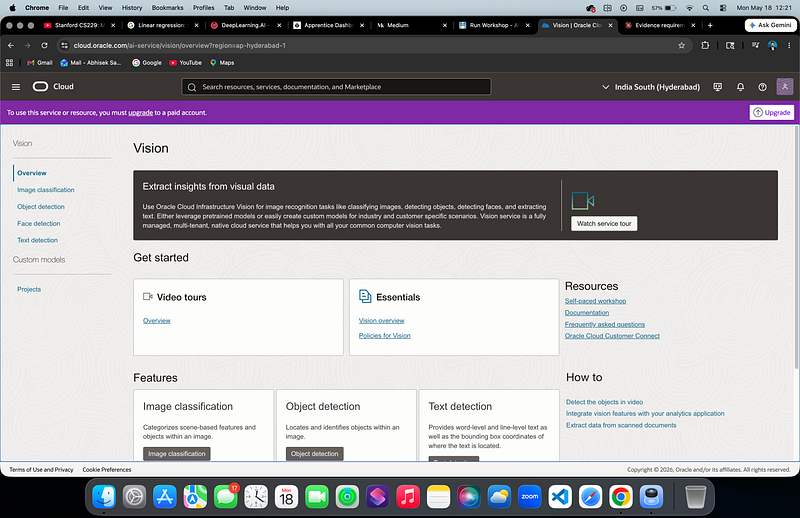The height and width of the screenshot is (518, 800).
Task: Open Oracle Cloud Customer Connect link
Action: (x=612, y=336)
